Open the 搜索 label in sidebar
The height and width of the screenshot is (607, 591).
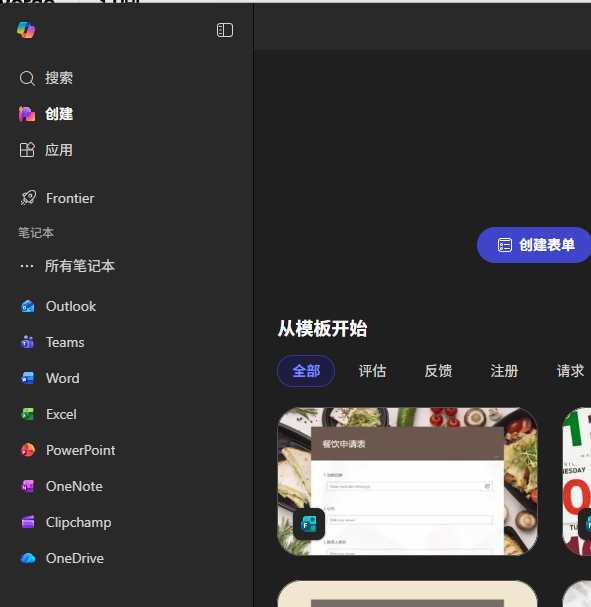click(x=59, y=78)
